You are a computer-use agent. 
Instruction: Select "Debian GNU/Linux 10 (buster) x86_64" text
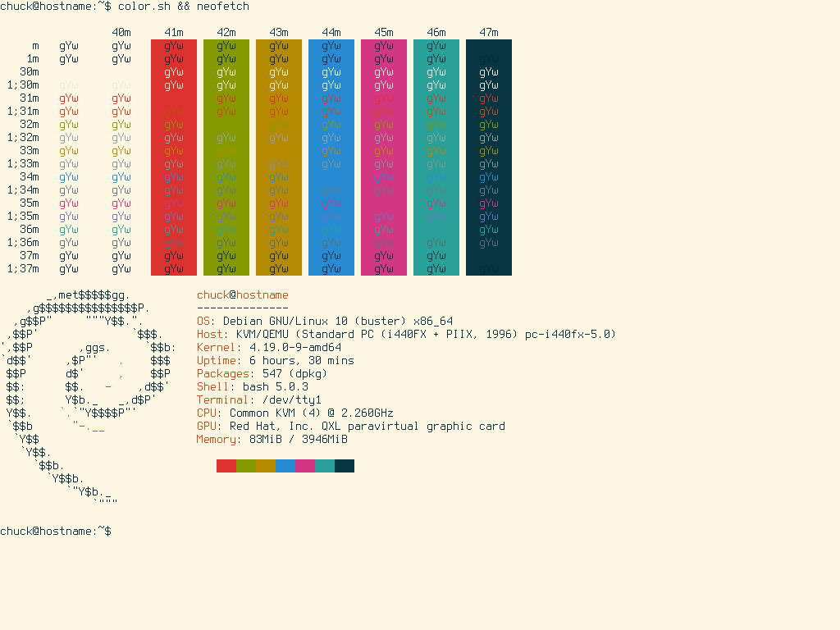(338, 322)
